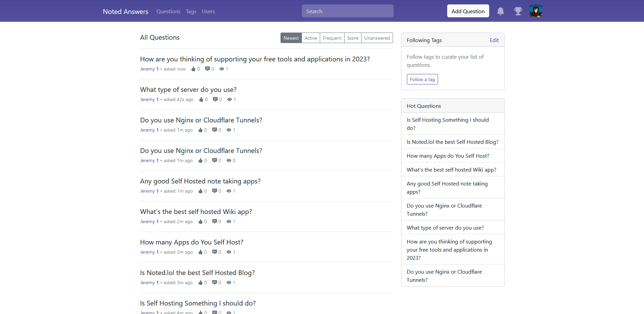This screenshot has height=314, width=644.
Task: Open Hot Question 'How many Apps do You Self Host?'
Action: tap(453, 156)
